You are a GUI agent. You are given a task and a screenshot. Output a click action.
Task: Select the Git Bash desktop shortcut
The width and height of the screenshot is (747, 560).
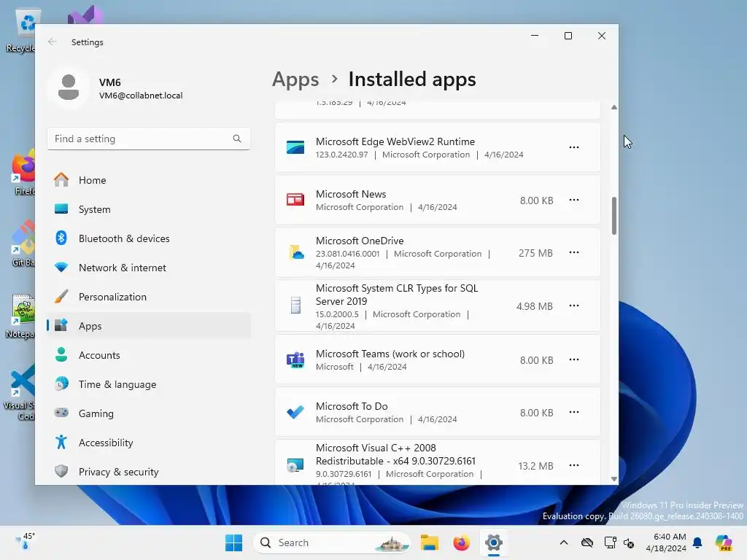[21, 244]
